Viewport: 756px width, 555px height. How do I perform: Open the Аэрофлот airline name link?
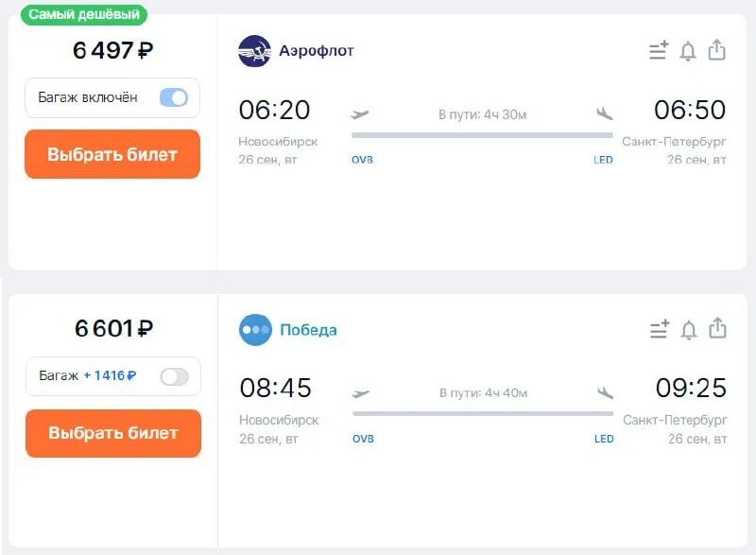pyautogui.click(x=317, y=51)
